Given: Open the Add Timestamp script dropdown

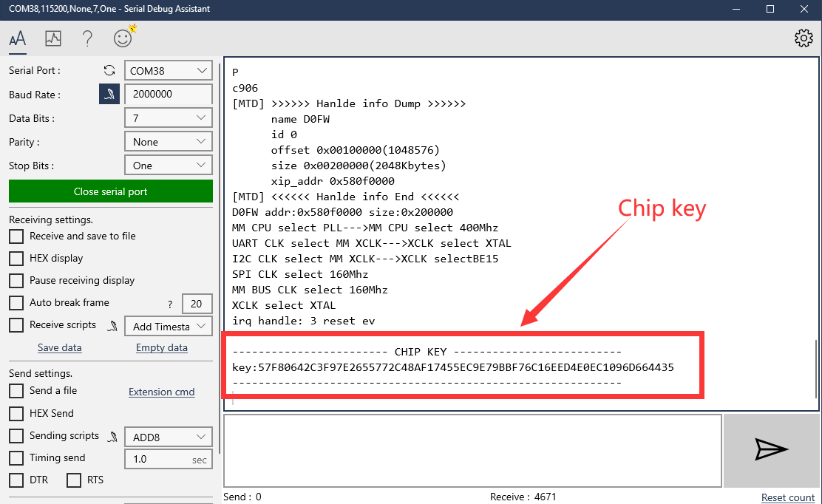Looking at the screenshot, I should (169, 326).
